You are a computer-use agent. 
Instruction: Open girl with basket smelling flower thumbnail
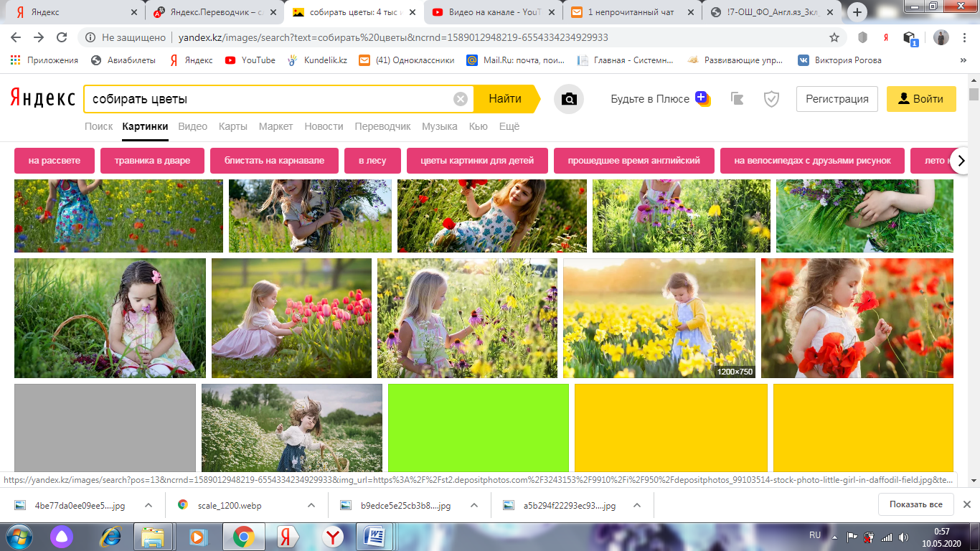[110, 318]
